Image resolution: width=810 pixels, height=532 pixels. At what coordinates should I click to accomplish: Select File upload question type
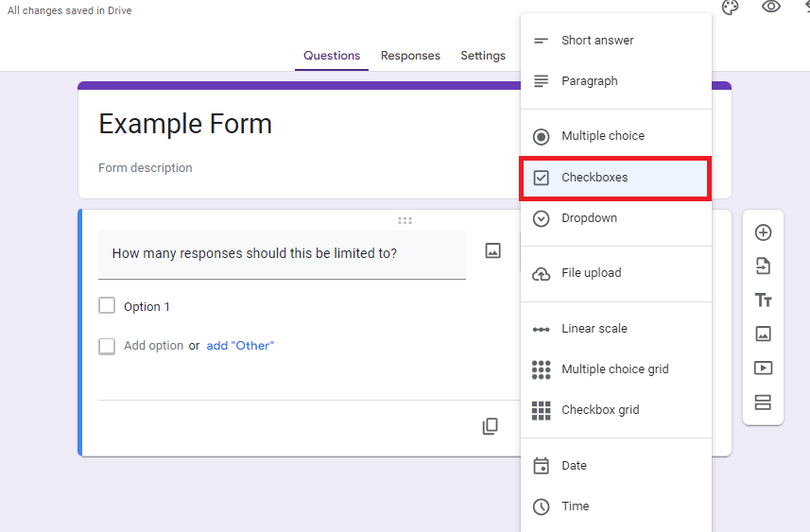click(615, 273)
